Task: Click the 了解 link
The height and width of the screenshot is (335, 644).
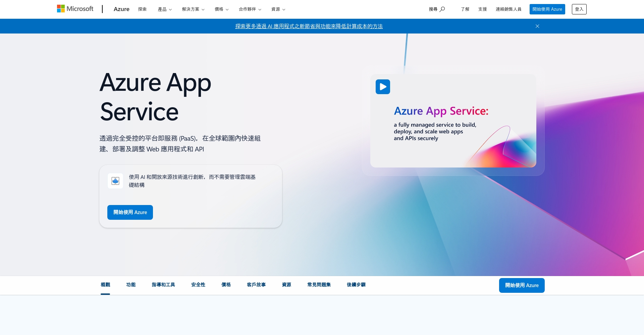Action: pyautogui.click(x=465, y=9)
